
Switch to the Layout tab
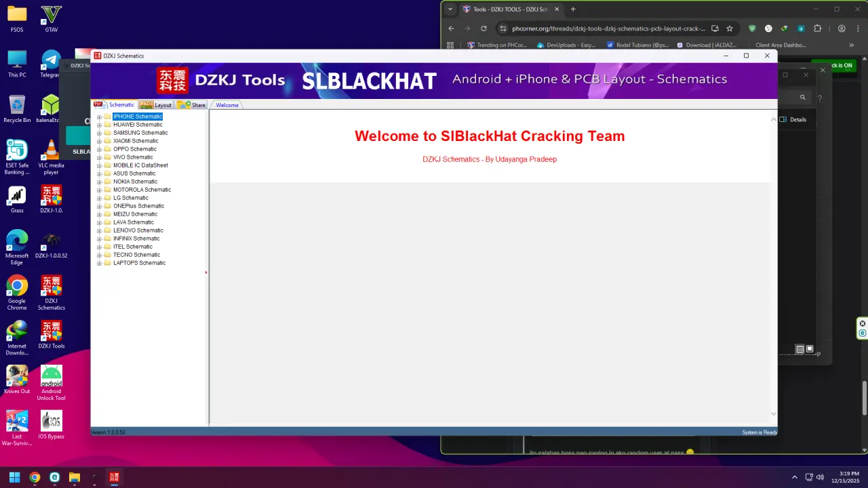click(157, 105)
